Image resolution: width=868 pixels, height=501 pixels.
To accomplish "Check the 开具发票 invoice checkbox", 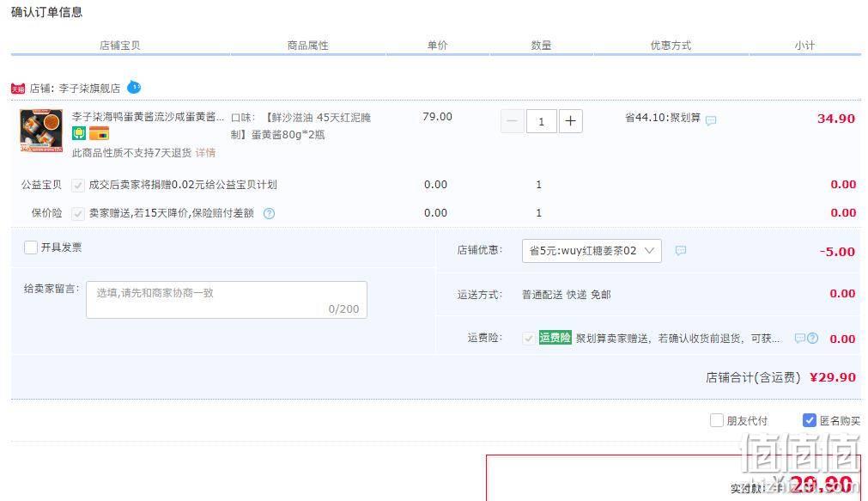I will pyautogui.click(x=31, y=247).
